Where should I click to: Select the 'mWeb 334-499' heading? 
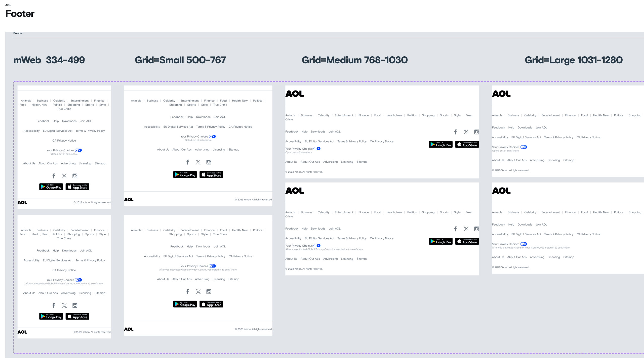[49, 60]
